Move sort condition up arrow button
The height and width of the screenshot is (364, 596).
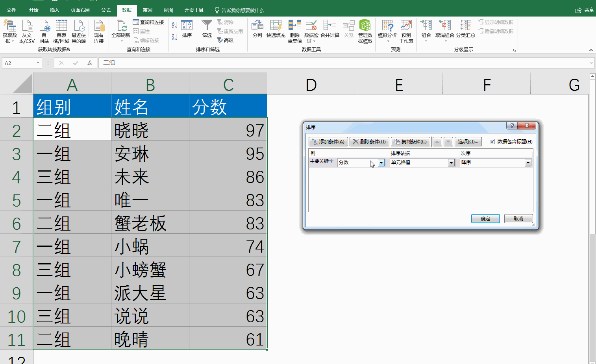click(x=437, y=142)
